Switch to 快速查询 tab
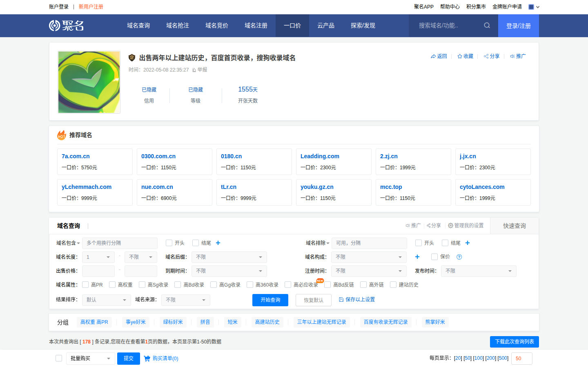588x368 pixels. pos(514,226)
